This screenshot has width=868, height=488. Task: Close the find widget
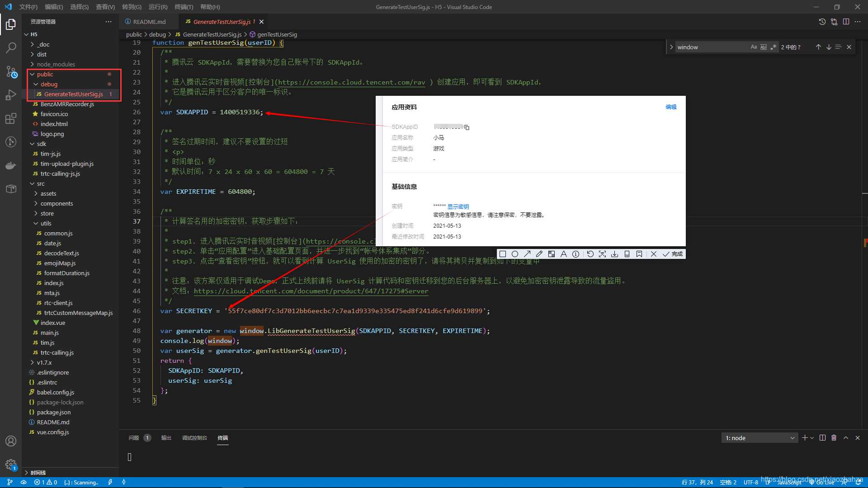pyautogui.click(x=849, y=47)
